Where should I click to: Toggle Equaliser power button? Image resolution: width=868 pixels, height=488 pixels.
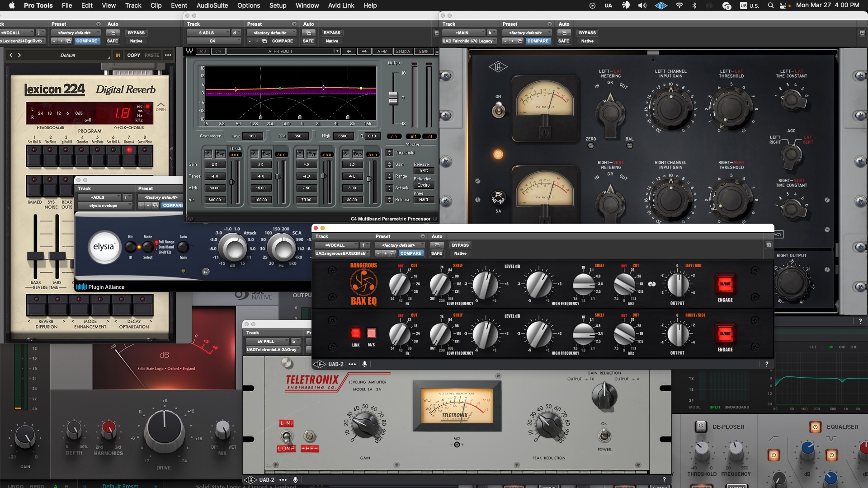[816, 427]
